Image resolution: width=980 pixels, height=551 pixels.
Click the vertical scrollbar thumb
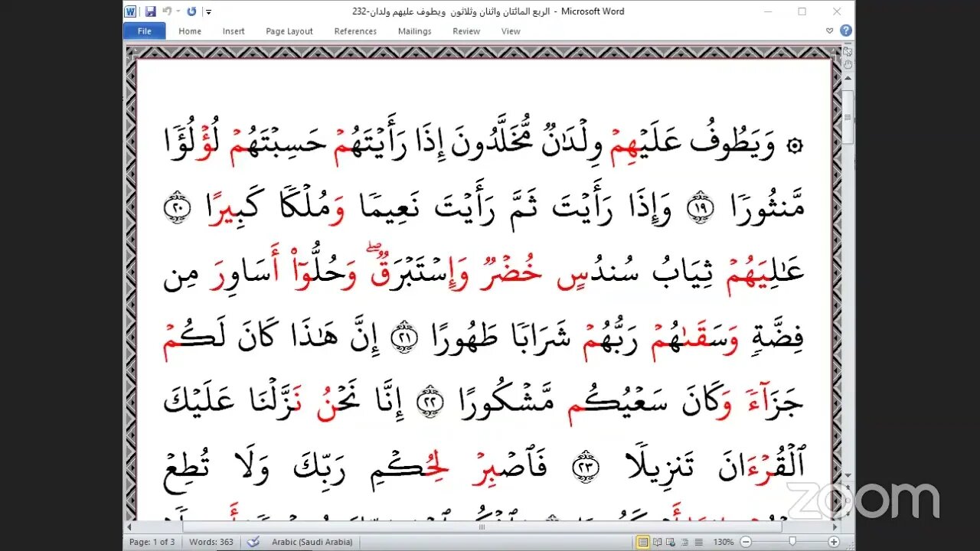[848, 116]
